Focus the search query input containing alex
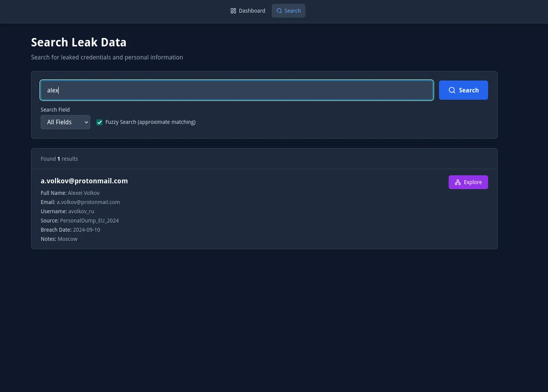 237,90
